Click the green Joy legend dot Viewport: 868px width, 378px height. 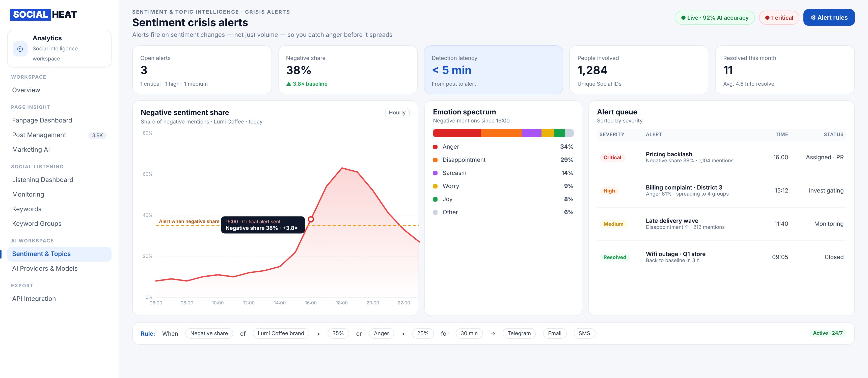click(435, 199)
